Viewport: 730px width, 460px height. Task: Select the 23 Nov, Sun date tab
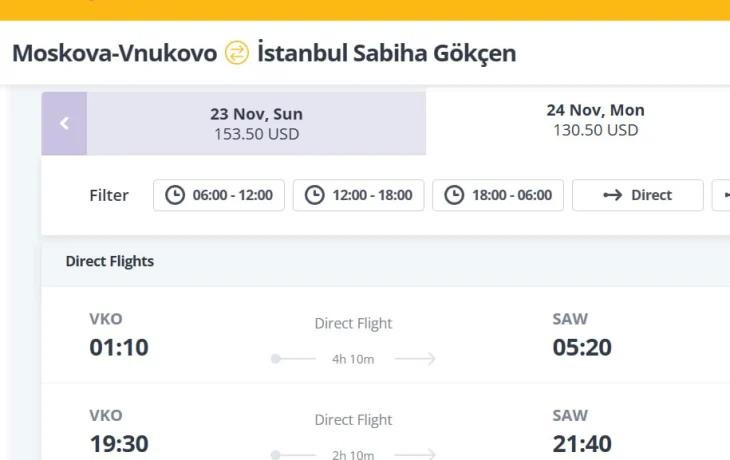(x=256, y=123)
